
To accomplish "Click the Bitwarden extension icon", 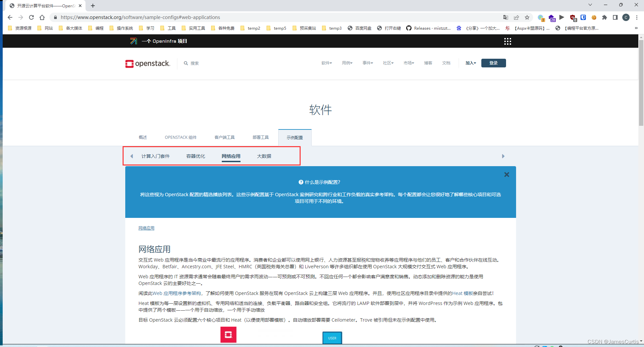I will click(x=583, y=17).
